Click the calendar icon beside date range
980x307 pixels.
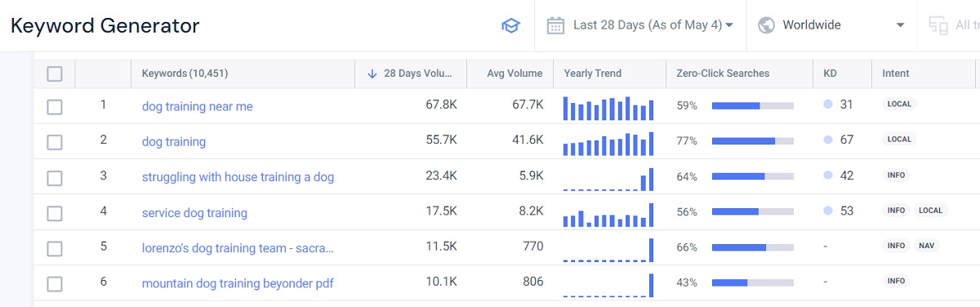555,25
